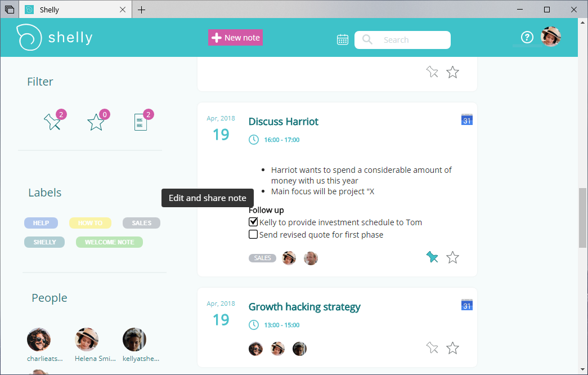Open the Growth hacking strategy note title
Image resolution: width=588 pixels, height=375 pixels.
(304, 307)
